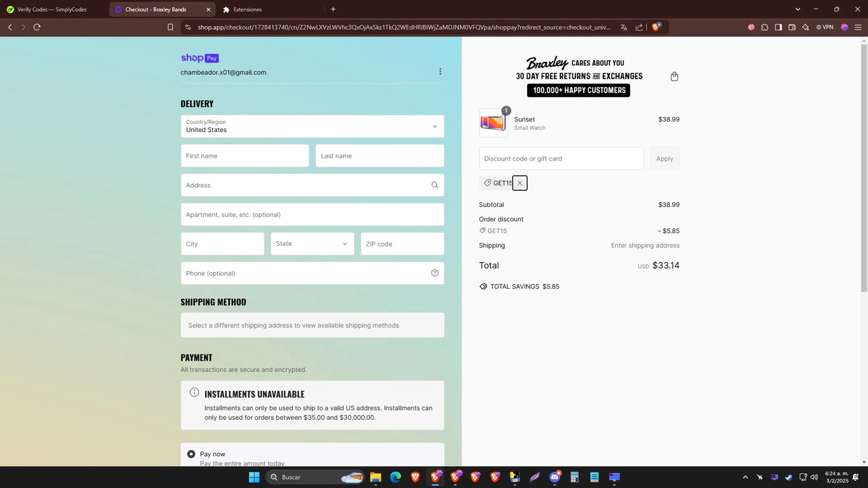Image resolution: width=868 pixels, height=488 pixels.
Task: Remove the GET15 discount code tag
Action: (x=520, y=183)
